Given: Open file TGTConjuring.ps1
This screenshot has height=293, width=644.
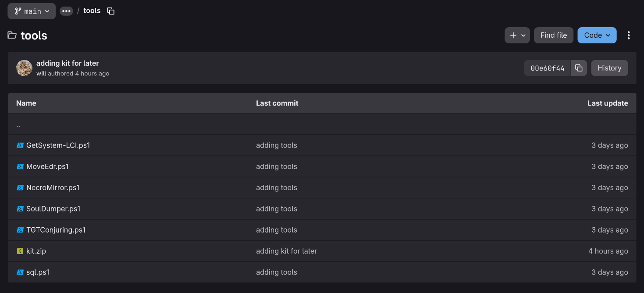Looking at the screenshot, I should click(56, 230).
